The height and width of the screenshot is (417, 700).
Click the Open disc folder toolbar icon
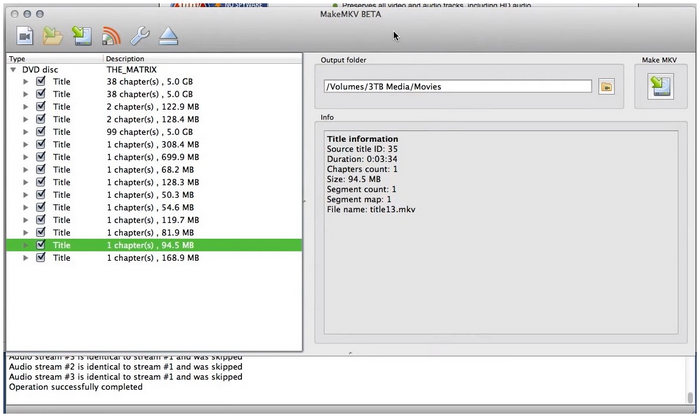pos(53,37)
